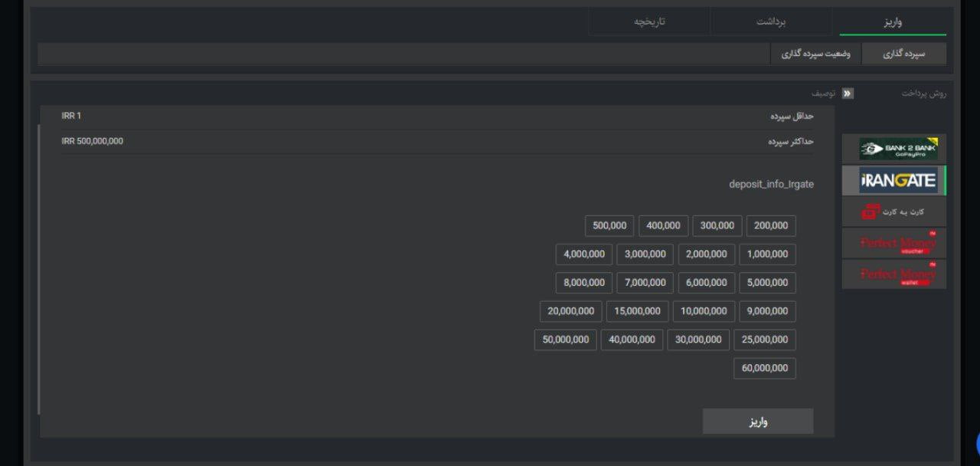Choose the 200,000 amount preset
The height and width of the screenshot is (466, 980).
point(771,226)
